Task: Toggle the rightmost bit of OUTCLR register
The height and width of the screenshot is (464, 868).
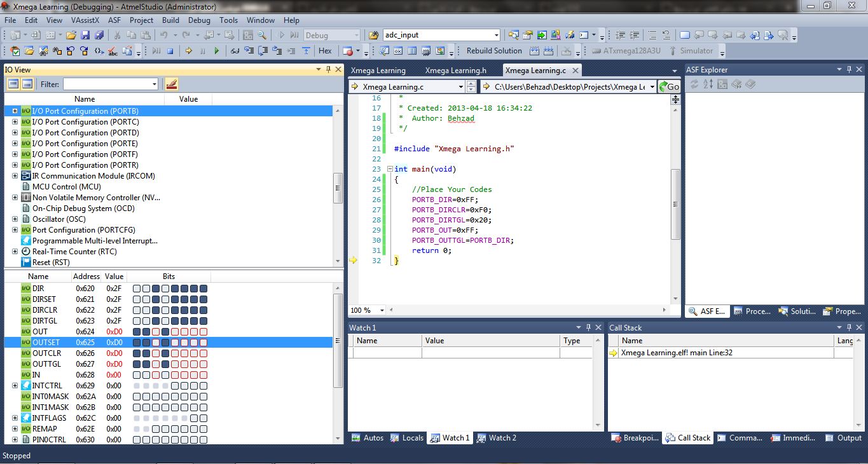Action: 203,353
